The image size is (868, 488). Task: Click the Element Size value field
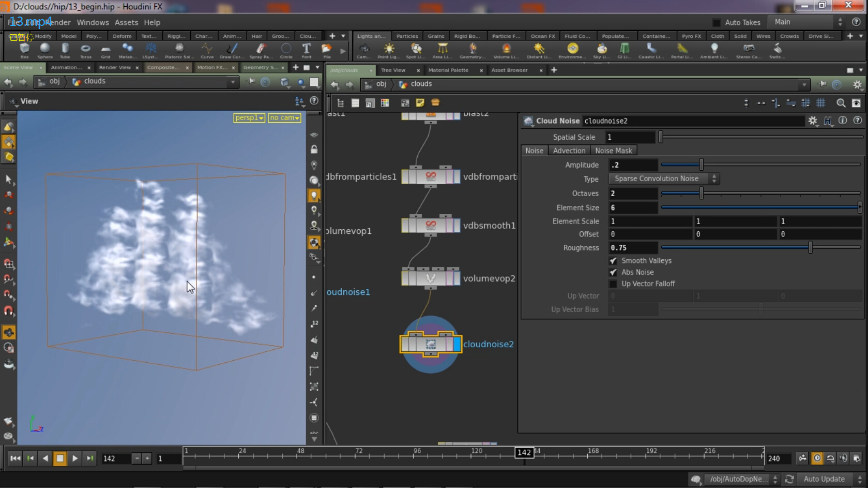[632, 208]
